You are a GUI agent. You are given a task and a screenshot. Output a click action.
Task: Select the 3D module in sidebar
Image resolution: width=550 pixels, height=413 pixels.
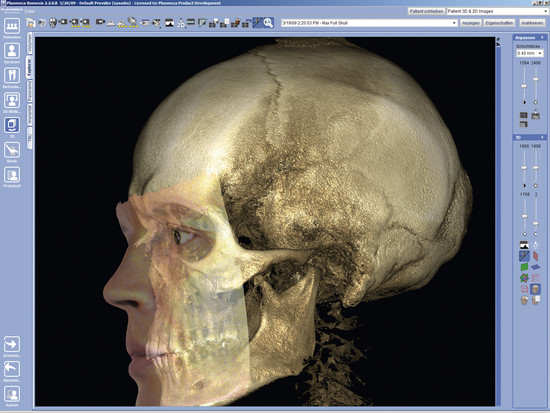coord(12,125)
